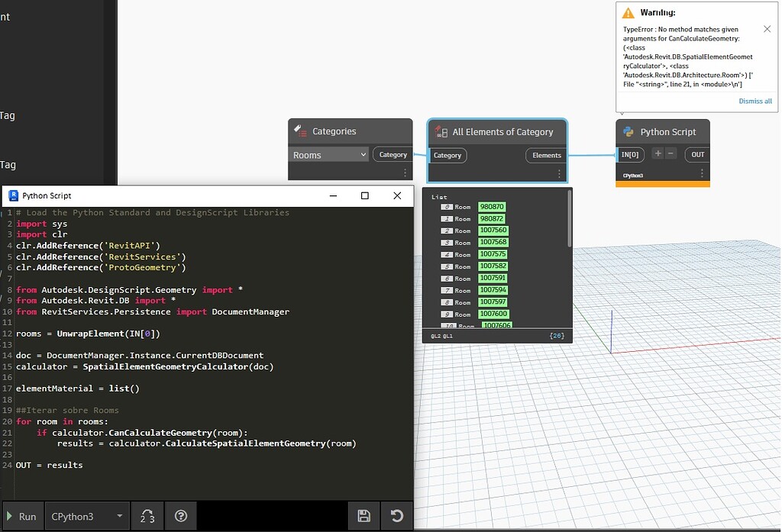782x532 pixels.
Task: Save changes with the floppy disk icon
Action: [364, 516]
